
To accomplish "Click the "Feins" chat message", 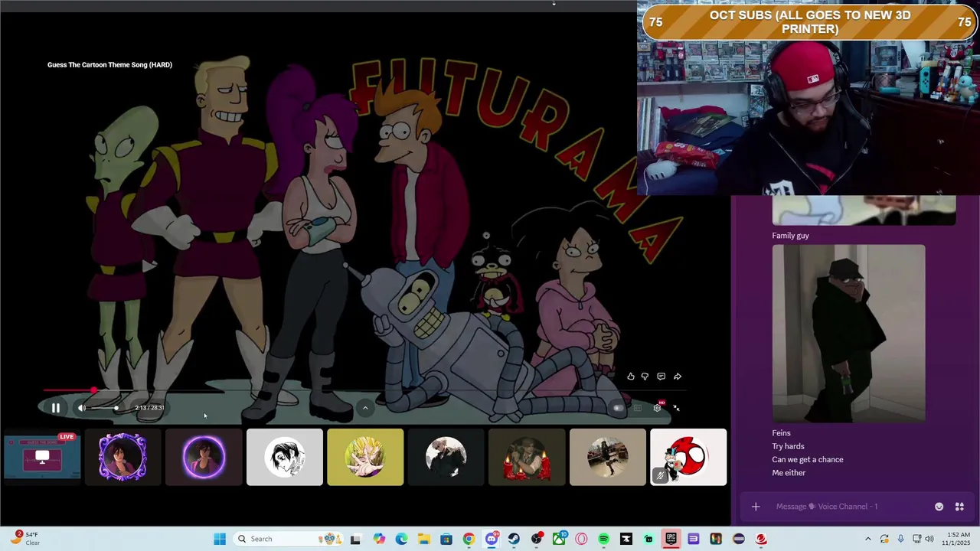I will [x=781, y=433].
